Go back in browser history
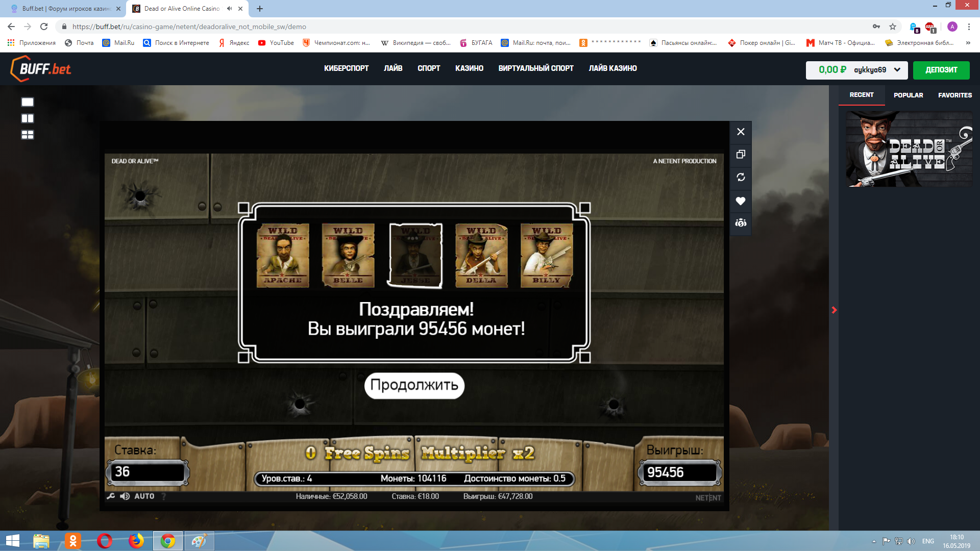 click(11, 27)
